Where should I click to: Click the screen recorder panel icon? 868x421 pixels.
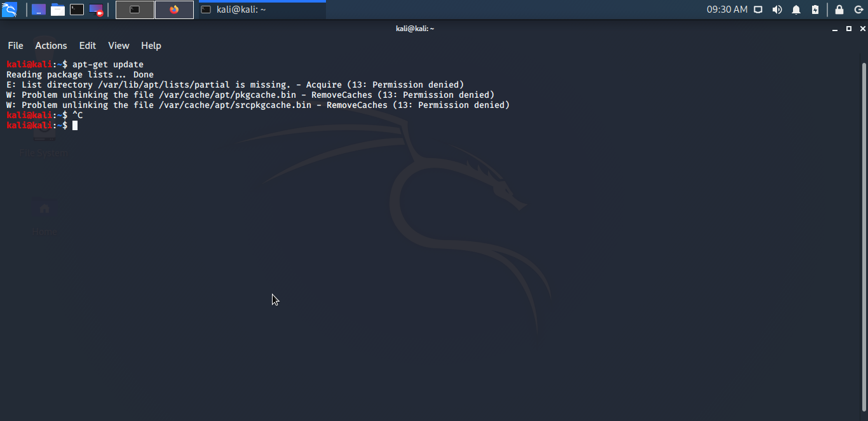96,10
